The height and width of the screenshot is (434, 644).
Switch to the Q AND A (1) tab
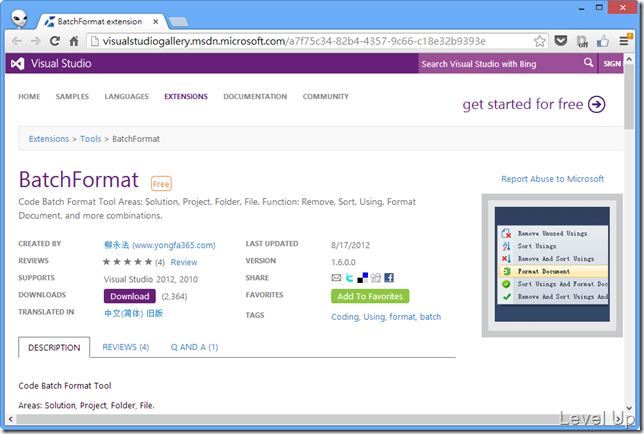tap(194, 347)
